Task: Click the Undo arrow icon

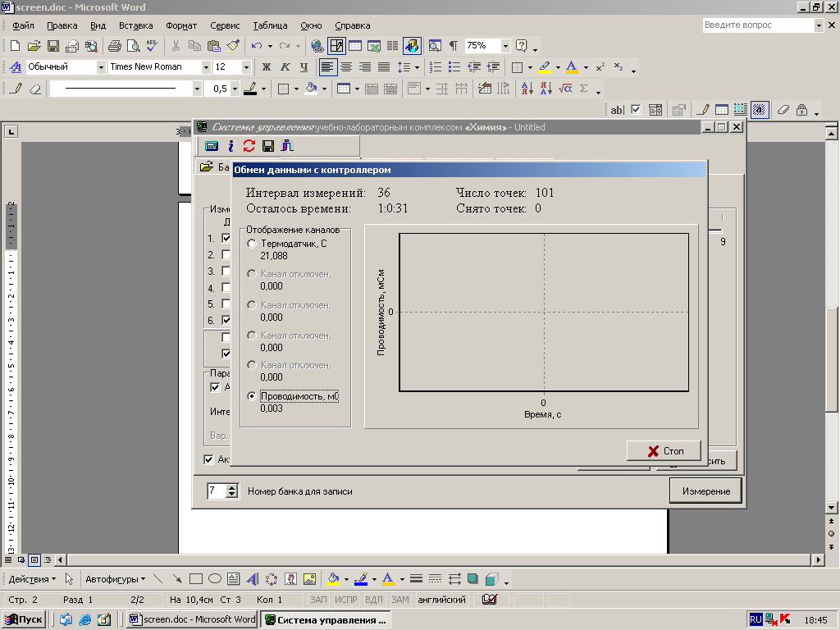Action: (x=257, y=46)
